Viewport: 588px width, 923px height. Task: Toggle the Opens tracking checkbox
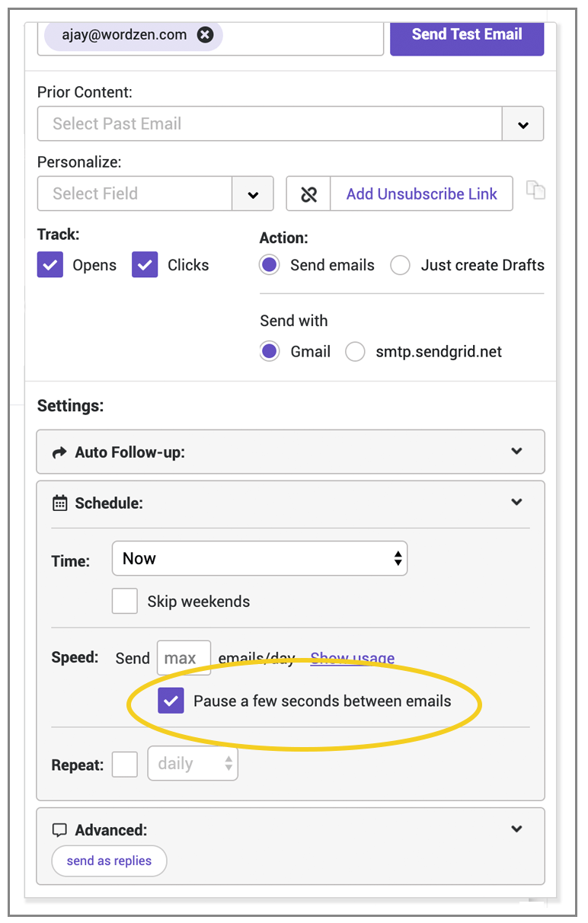tap(50, 265)
